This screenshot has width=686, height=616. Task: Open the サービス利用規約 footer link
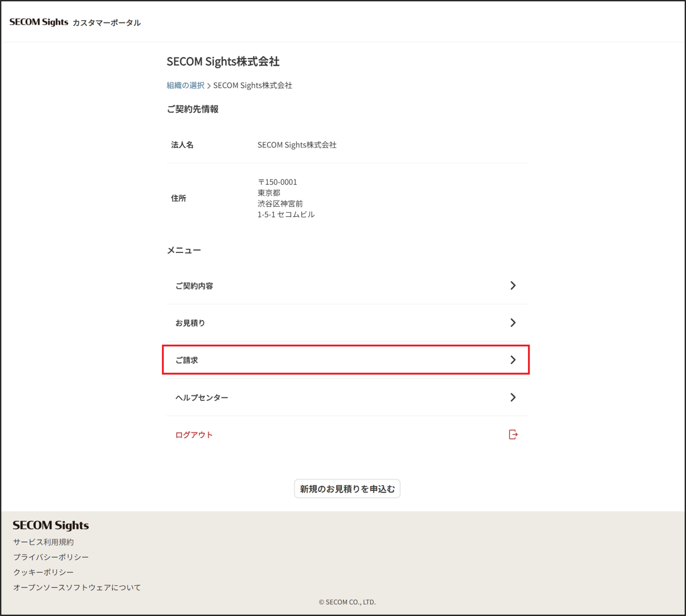pyautogui.click(x=44, y=542)
